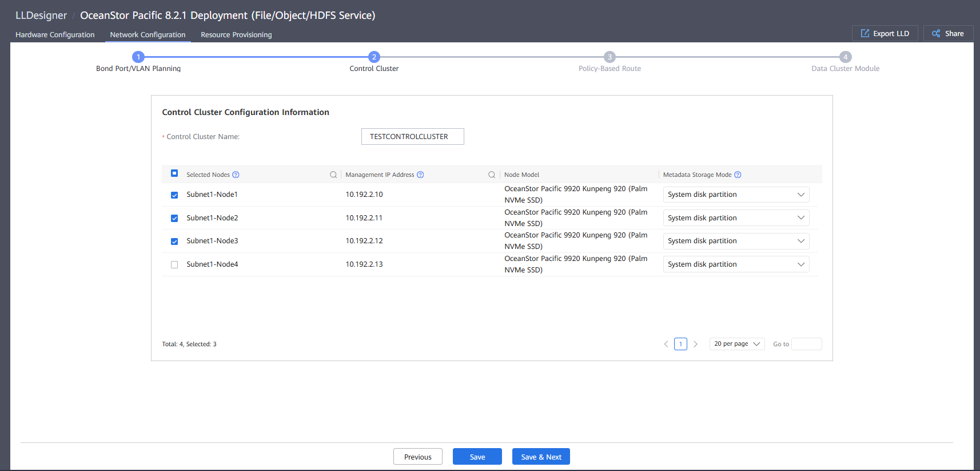Viewport: 980px width, 471px height.
Task: Click the Export LLD button
Action: [x=885, y=34]
